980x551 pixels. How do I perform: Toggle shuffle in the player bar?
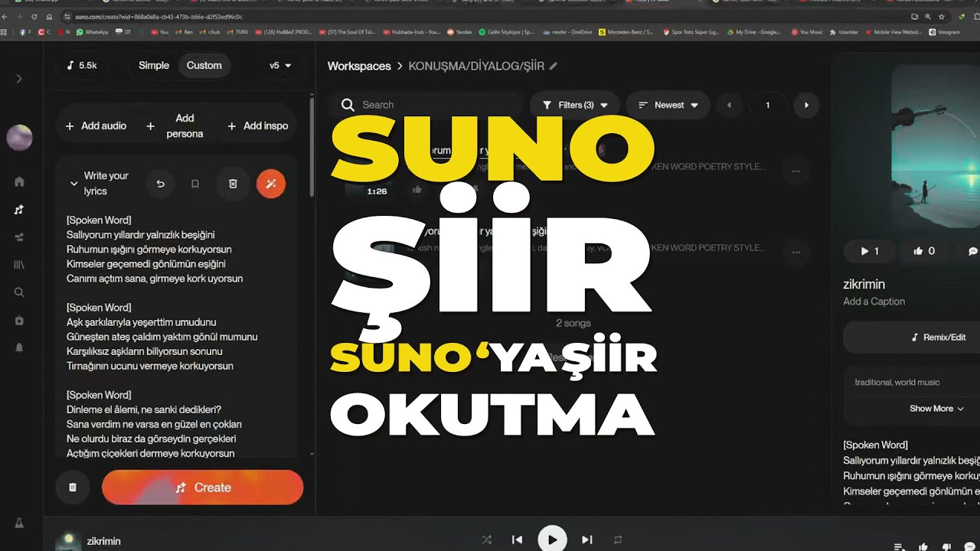click(487, 540)
